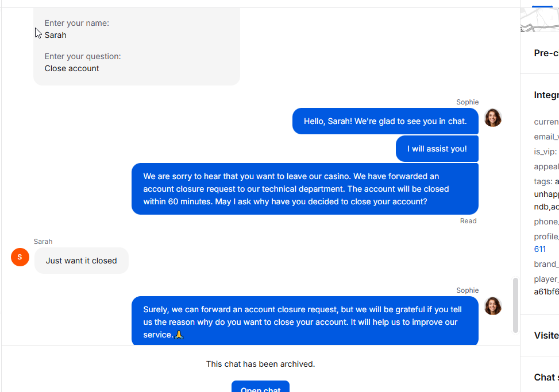Screen dimensions: 559x392
Task: Click the praying hands emoji in last message
Action: click(179, 335)
